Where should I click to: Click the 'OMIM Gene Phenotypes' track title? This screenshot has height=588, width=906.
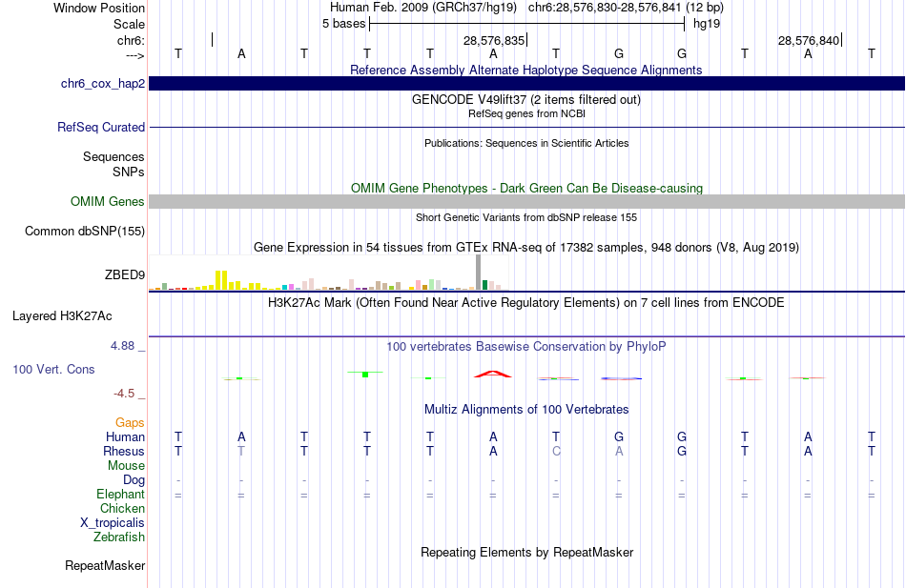click(x=526, y=189)
